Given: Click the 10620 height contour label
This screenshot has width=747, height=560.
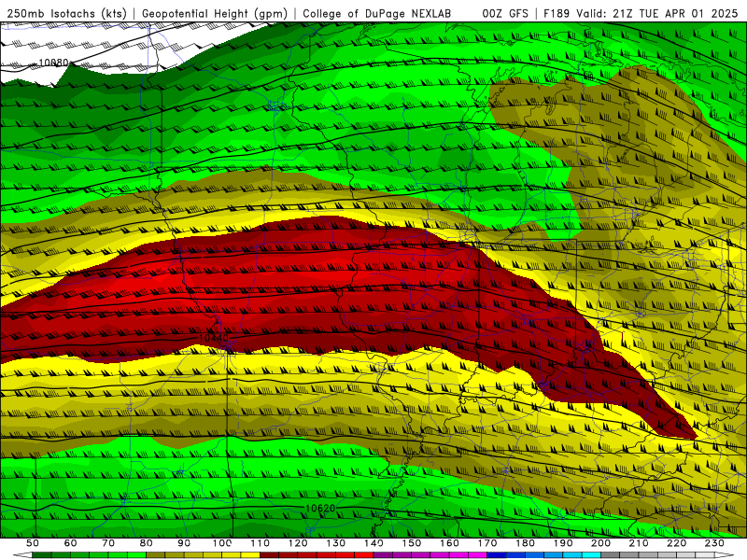Looking at the screenshot, I should (320, 508).
